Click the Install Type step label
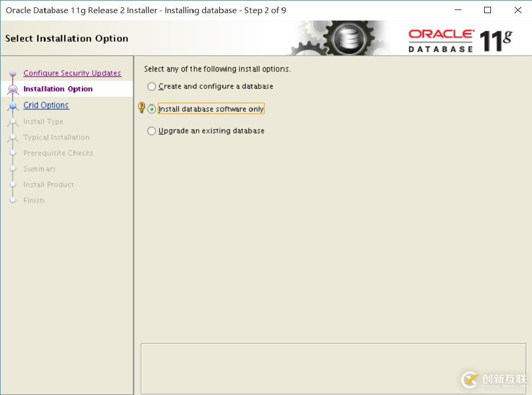Viewport: 532px width, 395px height. tap(44, 121)
